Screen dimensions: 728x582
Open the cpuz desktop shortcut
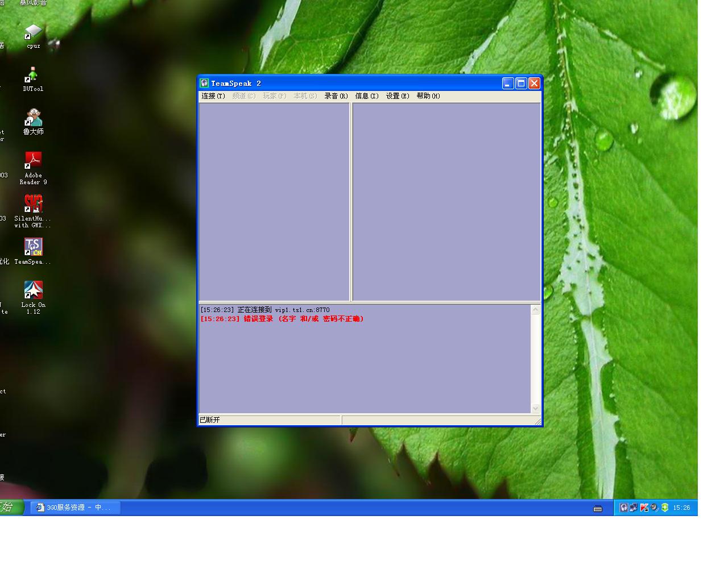coord(33,36)
